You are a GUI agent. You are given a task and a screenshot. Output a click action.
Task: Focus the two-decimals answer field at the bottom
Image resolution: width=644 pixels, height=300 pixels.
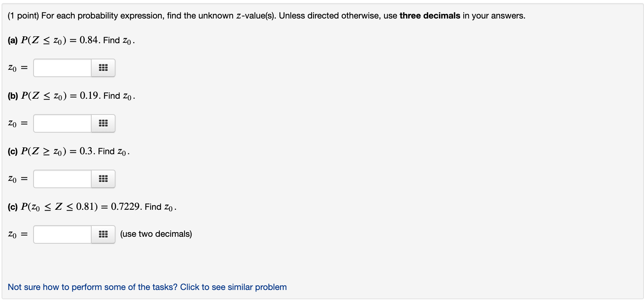tap(62, 234)
